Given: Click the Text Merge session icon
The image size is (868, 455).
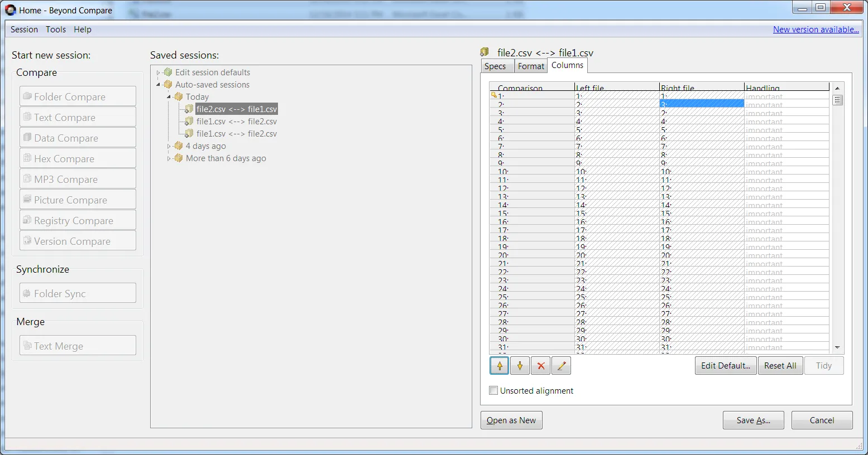Looking at the screenshot, I should pyautogui.click(x=27, y=345).
